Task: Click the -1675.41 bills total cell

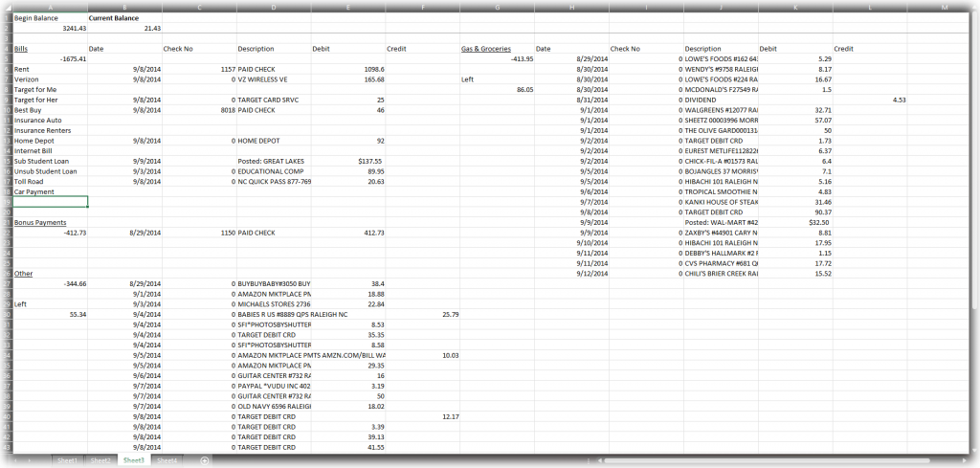Action: (x=50, y=58)
